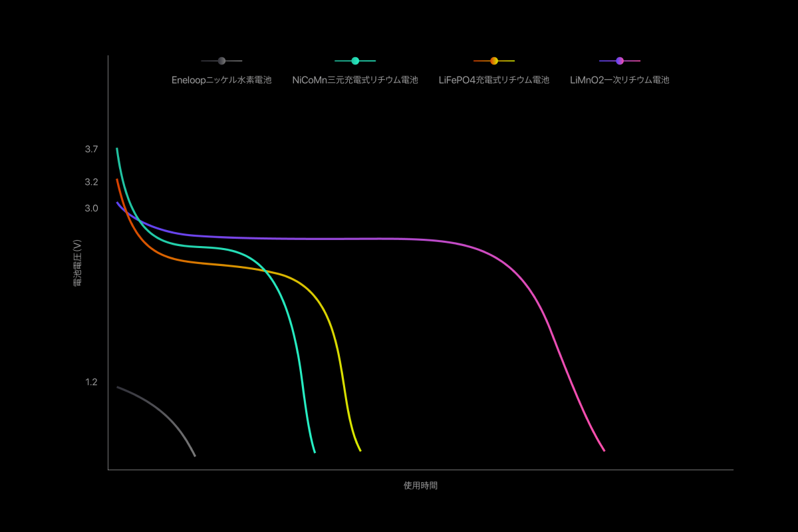
Task: Click the bottom end of the gray Eneloop curve
Action: [x=195, y=456]
